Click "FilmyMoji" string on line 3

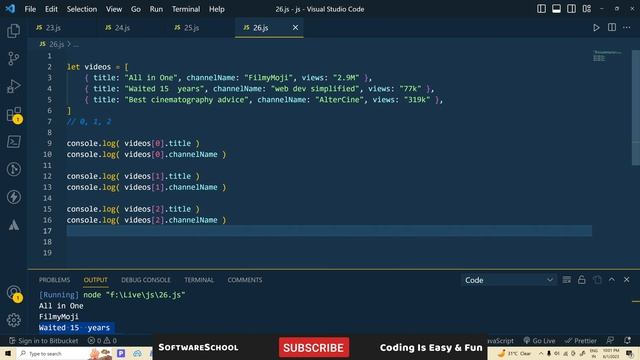[268, 78]
